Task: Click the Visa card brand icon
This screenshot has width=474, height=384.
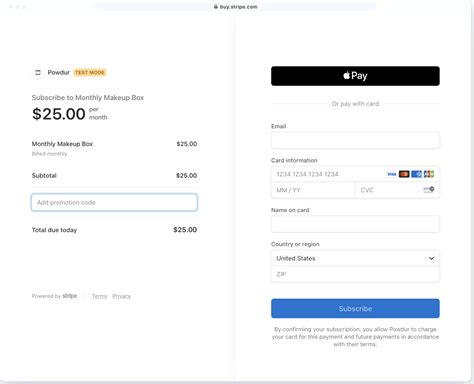Action: [392, 174]
